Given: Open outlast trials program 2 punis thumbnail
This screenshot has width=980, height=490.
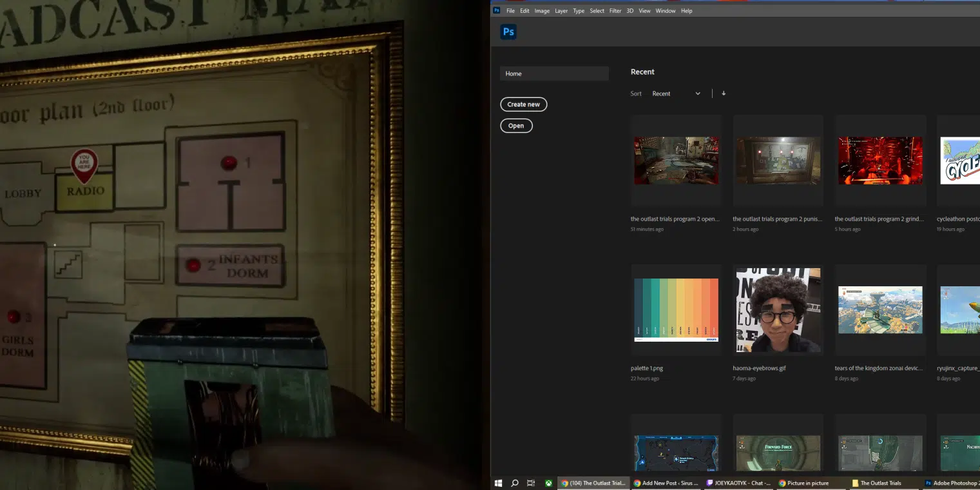Looking at the screenshot, I should (778, 161).
